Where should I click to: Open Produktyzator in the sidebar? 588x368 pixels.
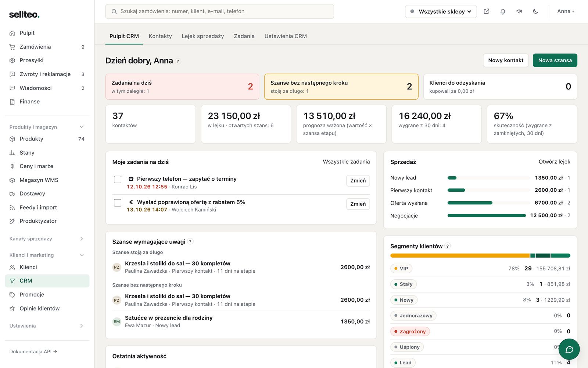tap(47, 221)
